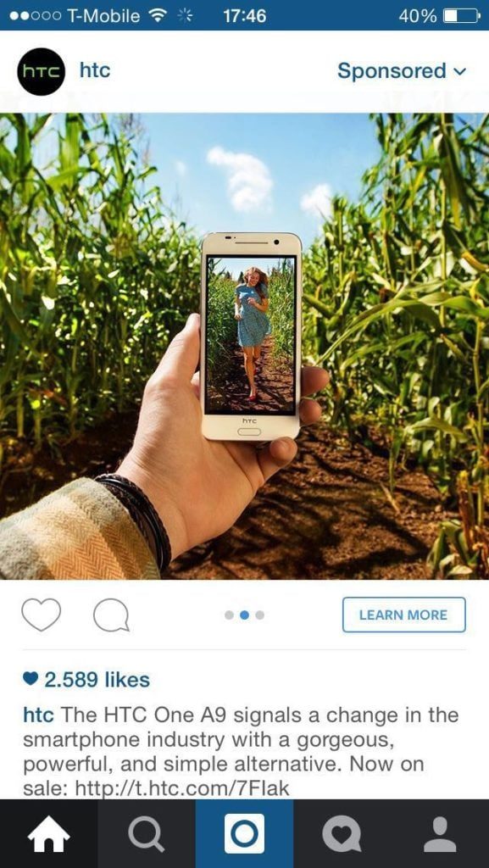Image resolution: width=489 pixels, height=868 pixels.
Task: Go to Home feed tab
Action: coord(48,834)
